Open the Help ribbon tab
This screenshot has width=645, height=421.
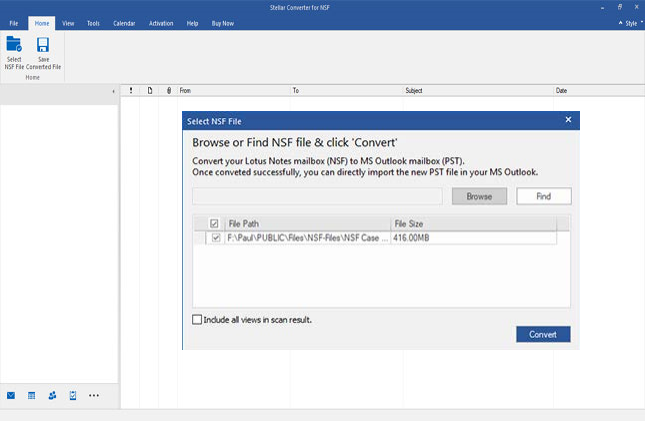192,23
